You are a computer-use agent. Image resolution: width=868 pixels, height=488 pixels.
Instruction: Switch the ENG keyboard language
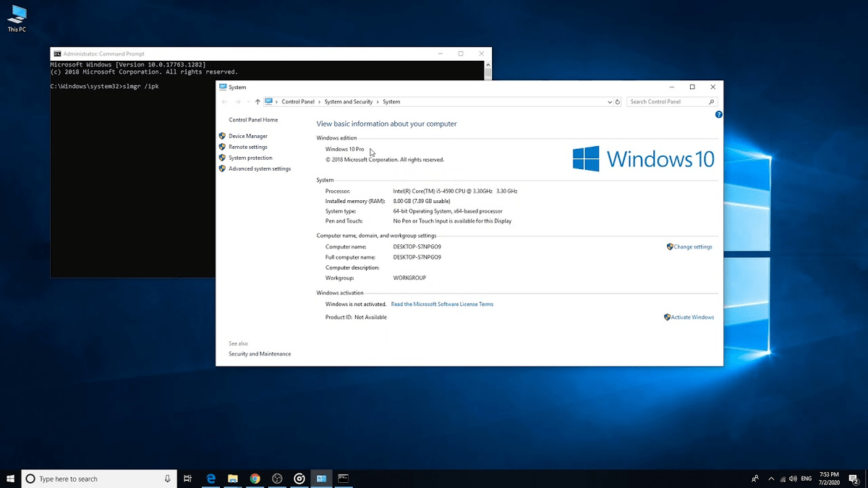(806, 478)
